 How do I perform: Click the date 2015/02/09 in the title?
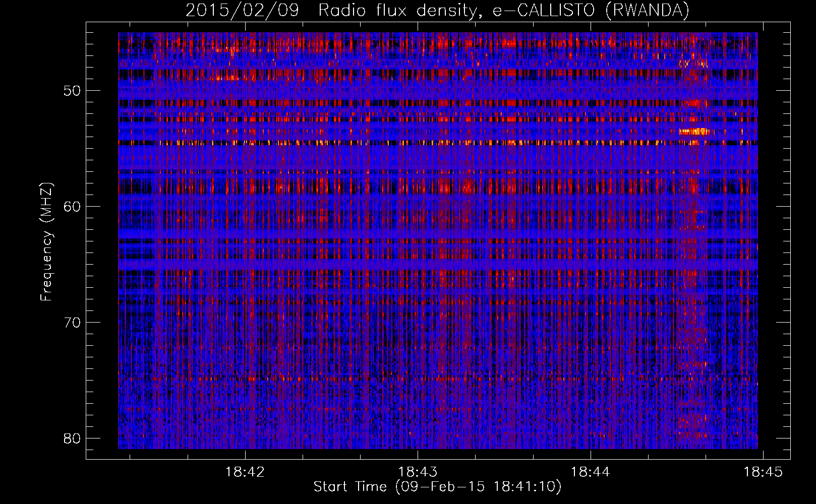click(242, 11)
